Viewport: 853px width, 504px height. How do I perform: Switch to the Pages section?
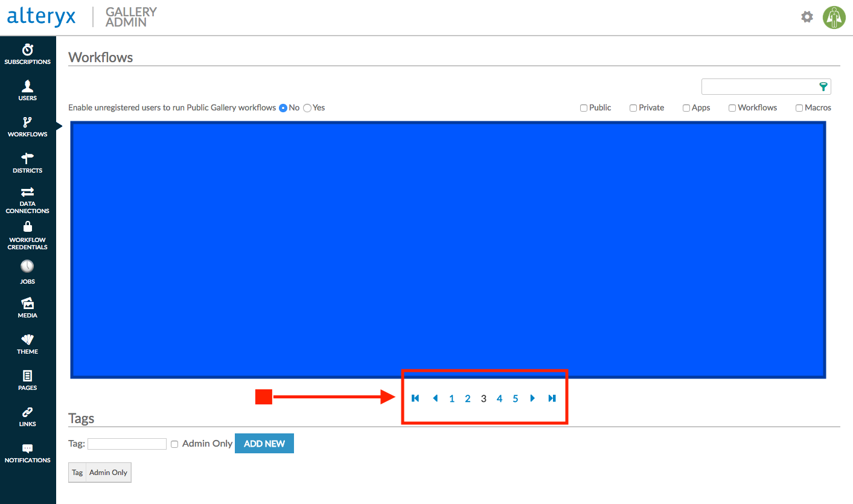27,379
